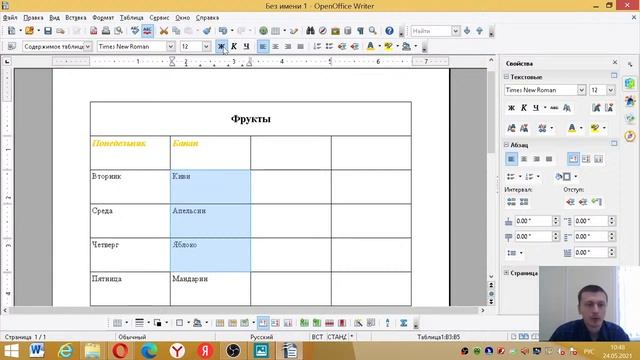Open the Сервис menu
640x360 pixels.
pos(159,18)
